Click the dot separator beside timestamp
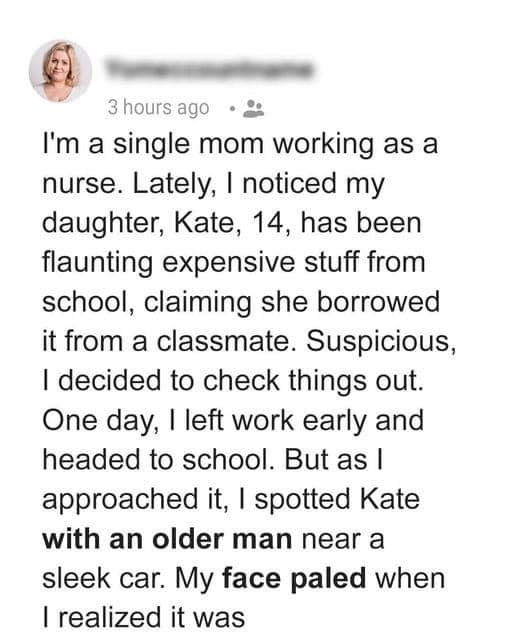This screenshot has width=512, height=640. pos(232,109)
